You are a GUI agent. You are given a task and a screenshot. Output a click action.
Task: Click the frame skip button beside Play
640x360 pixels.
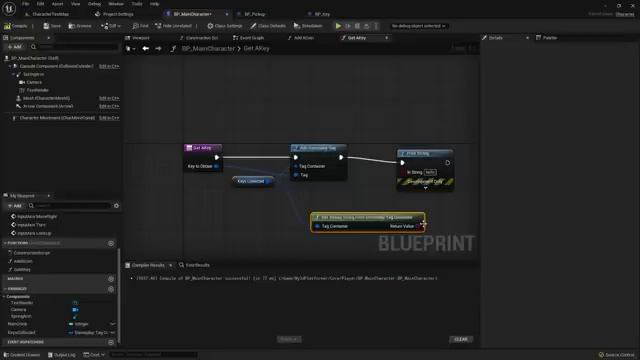click(348, 26)
